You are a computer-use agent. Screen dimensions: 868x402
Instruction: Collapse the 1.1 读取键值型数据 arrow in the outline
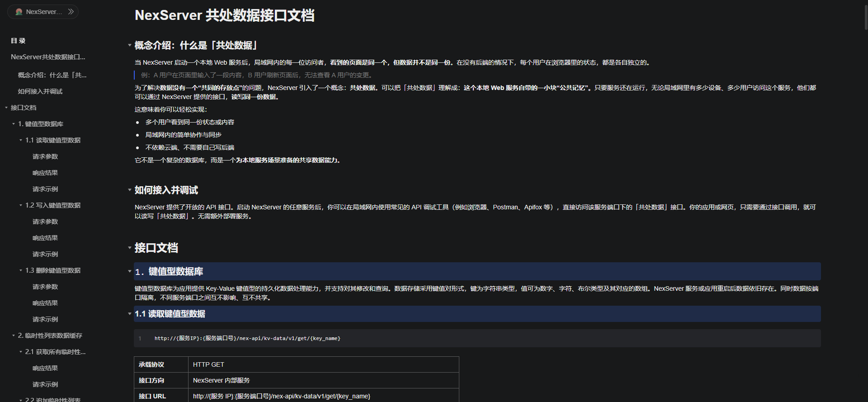point(21,140)
